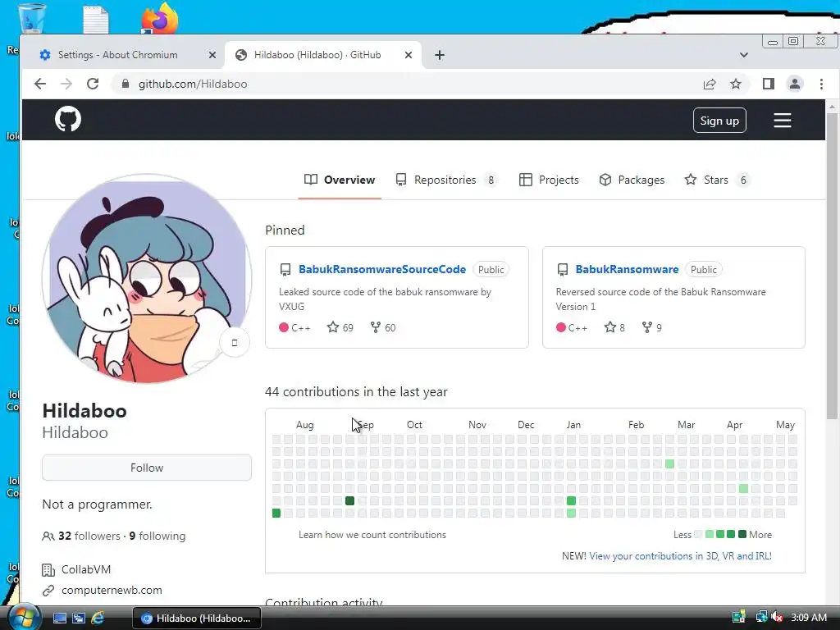Click the browser forward arrow
Viewport: 840px width, 630px height.
66,84
